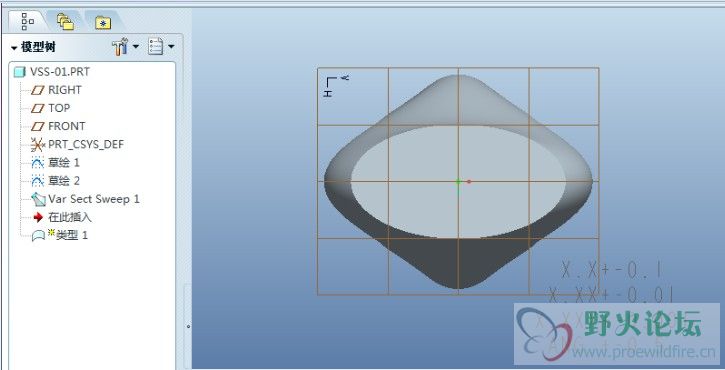This screenshot has width=725, height=370.
Task: Select the TOP datum plane
Action: tap(50, 108)
